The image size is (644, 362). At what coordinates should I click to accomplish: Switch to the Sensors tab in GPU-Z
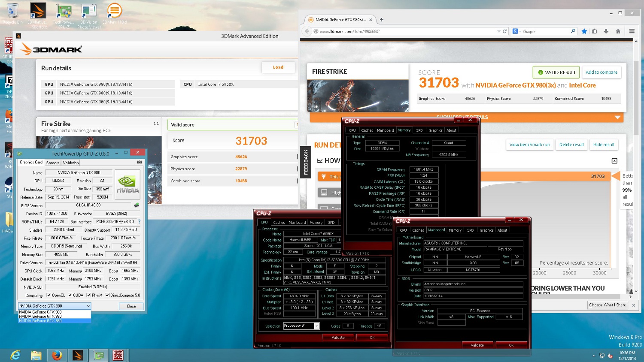[53, 163]
